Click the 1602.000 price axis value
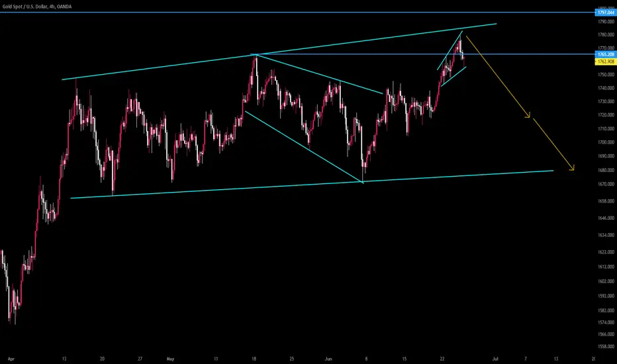Image resolution: width=617 pixels, height=364 pixels. (606, 281)
